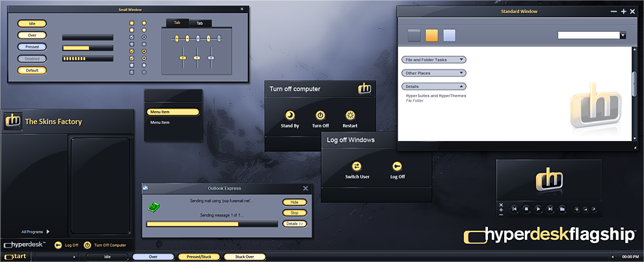Click the Stand By moon icon
644x262 pixels.
[290, 115]
